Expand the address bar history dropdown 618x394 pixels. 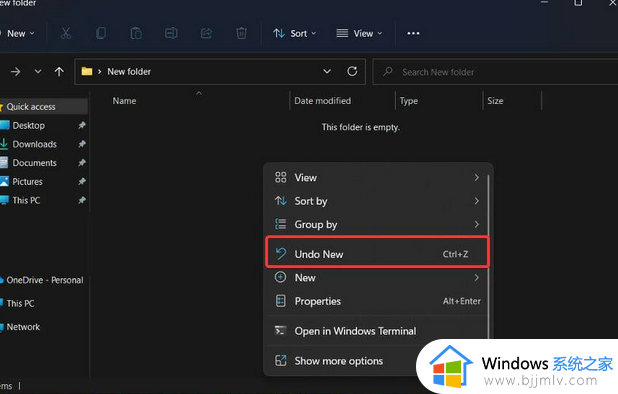pyautogui.click(x=327, y=71)
